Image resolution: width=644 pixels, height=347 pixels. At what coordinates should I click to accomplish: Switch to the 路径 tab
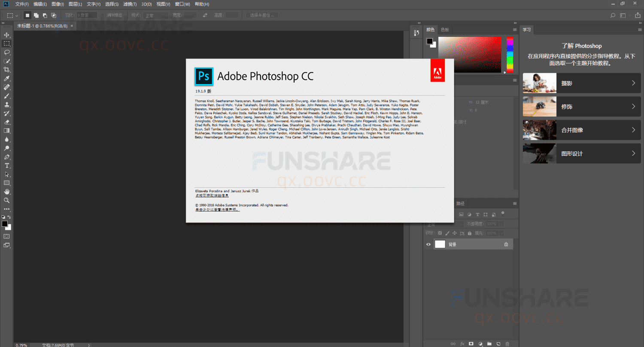(x=460, y=203)
